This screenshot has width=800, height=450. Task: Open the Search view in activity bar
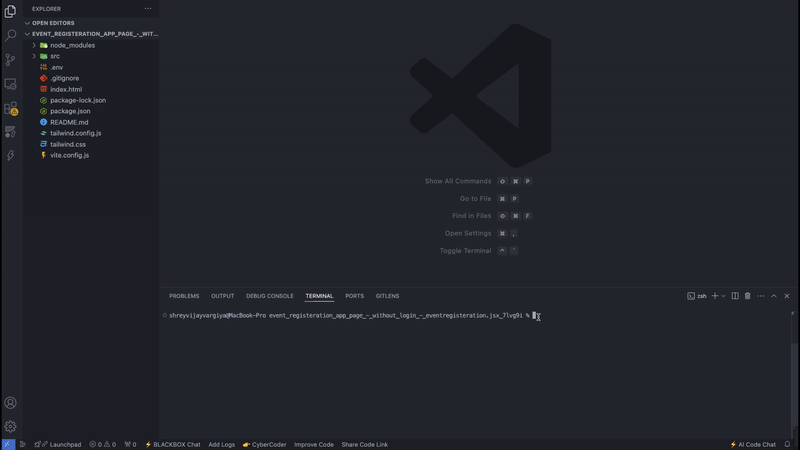click(10, 35)
